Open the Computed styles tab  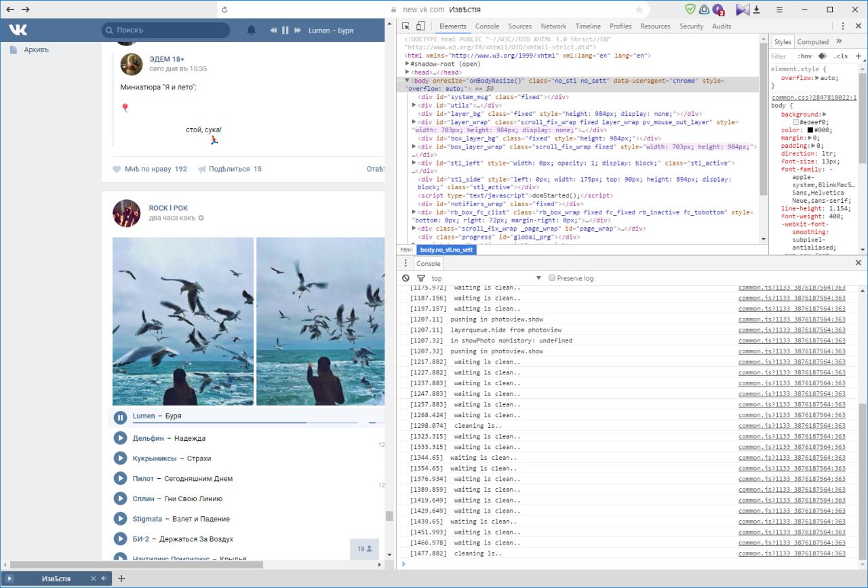click(812, 42)
